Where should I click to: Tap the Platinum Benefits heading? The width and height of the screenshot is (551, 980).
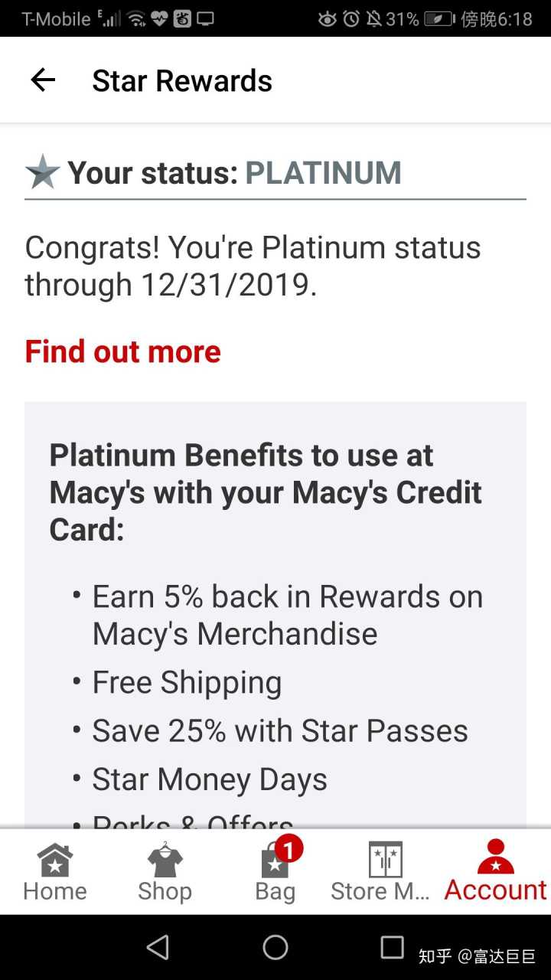point(266,492)
